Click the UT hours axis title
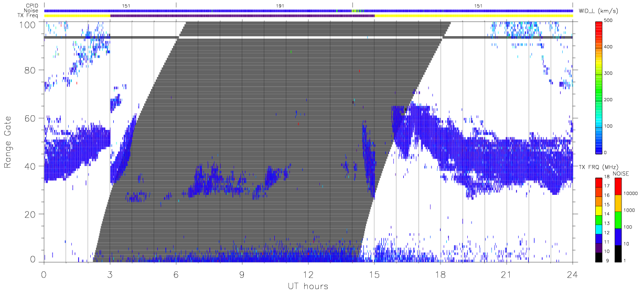The height and width of the screenshot is (297, 644). pyautogui.click(x=308, y=286)
